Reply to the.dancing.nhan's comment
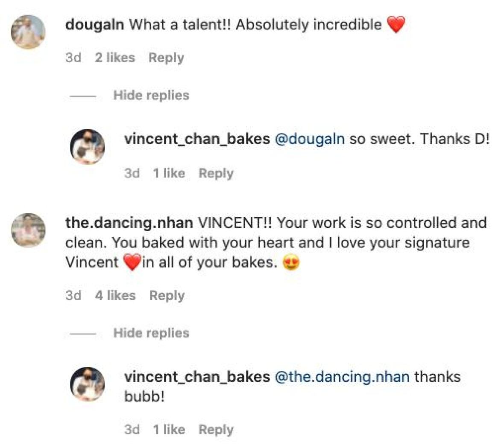This screenshot has height=445, width=504. [x=167, y=295]
